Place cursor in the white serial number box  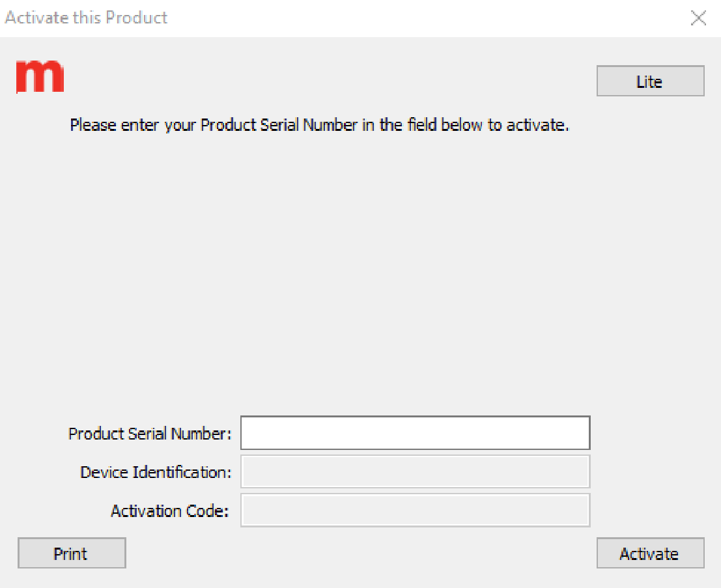(x=415, y=433)
